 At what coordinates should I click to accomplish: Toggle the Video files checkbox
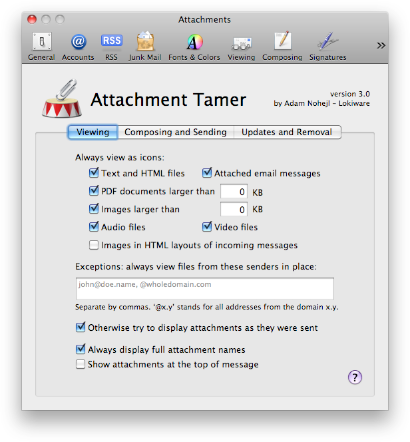pos(207,227)
